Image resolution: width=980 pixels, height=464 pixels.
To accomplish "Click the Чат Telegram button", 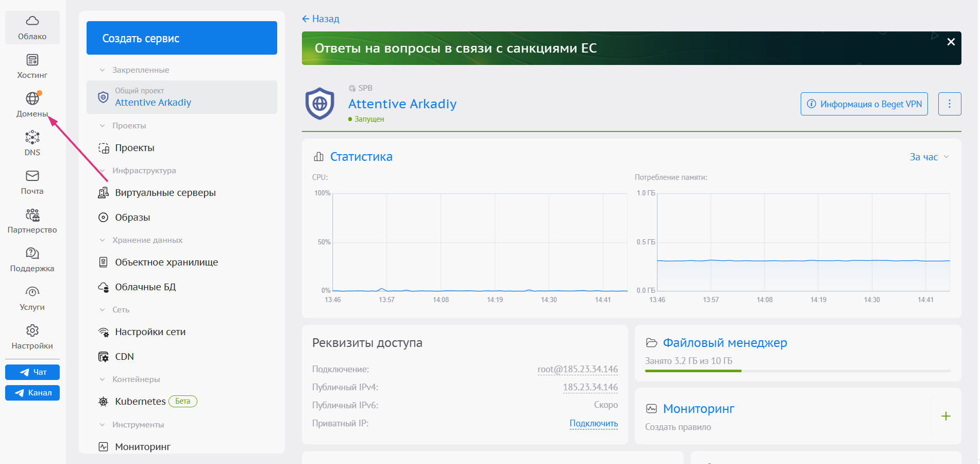I will pyautogui.click(x=32, y=372).
